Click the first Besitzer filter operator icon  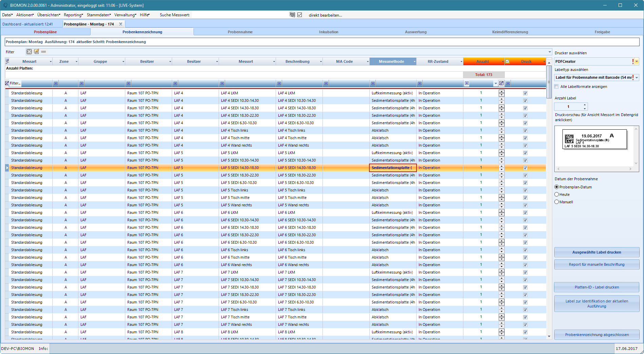pyautogui.click(x=128, y=83)
